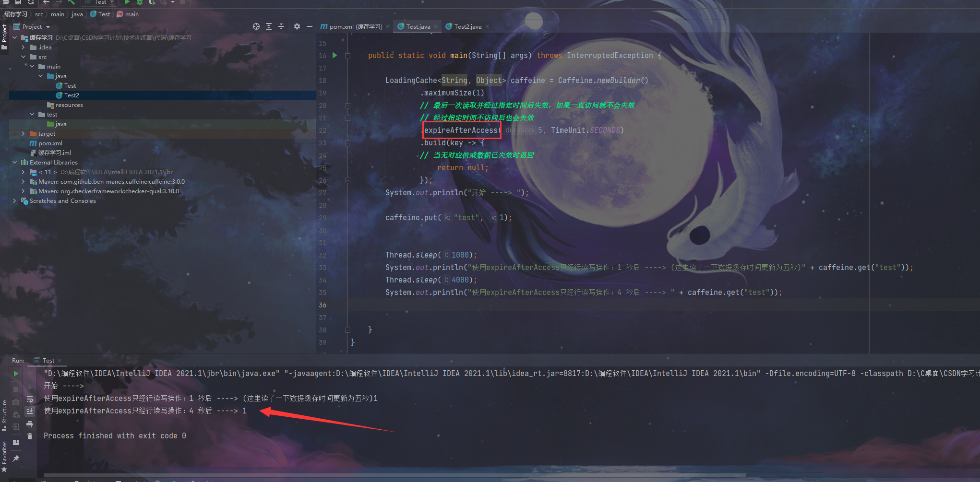Click the Stop square in Run panel
980x482 pixels.
click(x=16, y=389)
